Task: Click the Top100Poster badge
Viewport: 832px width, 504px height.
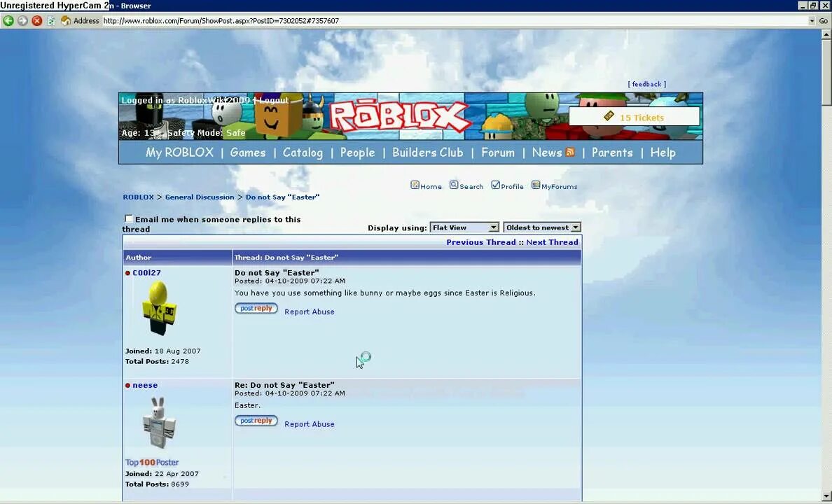Action: click(152, 463)
